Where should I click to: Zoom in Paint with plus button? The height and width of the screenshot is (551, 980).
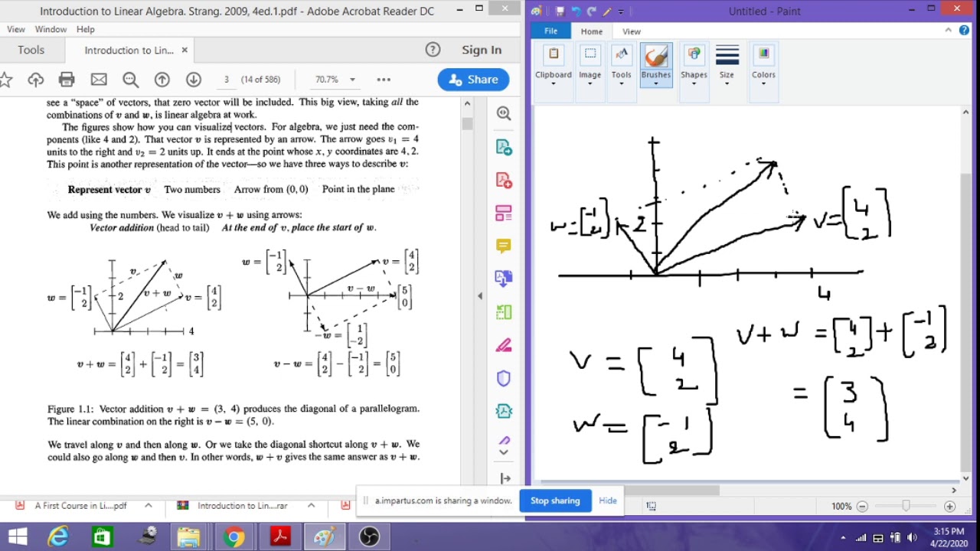(949, 506)
